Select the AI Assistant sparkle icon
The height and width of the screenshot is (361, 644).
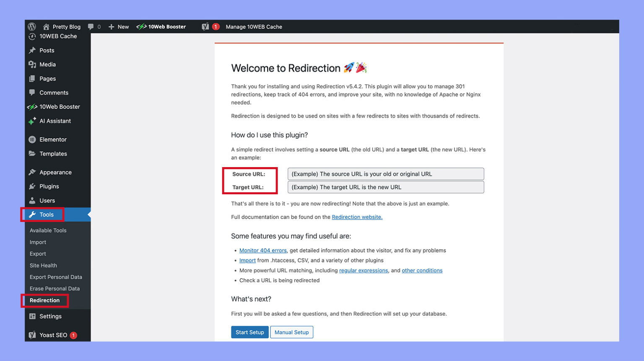point(33,121)
